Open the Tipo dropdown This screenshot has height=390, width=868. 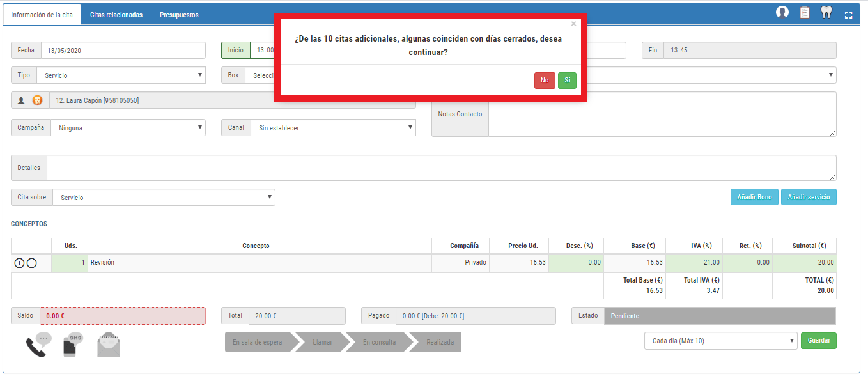(121, 75)
